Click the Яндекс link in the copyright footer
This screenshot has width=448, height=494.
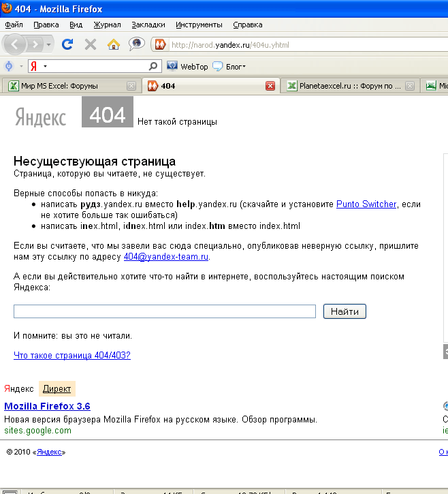click(49, 452)
